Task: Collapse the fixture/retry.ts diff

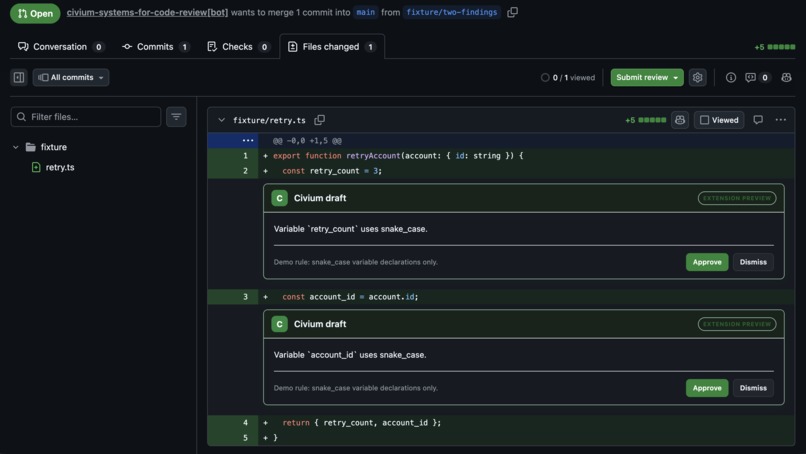Action: tap(221, 120)
